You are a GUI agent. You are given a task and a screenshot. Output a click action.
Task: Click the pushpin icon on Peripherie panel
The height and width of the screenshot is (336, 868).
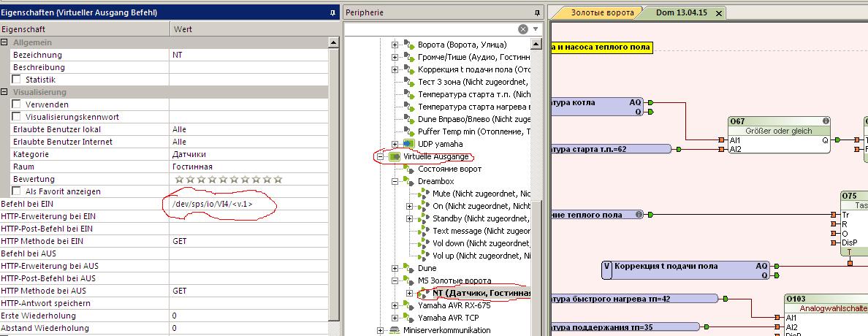pyautogui.click(x=538, y=13)
